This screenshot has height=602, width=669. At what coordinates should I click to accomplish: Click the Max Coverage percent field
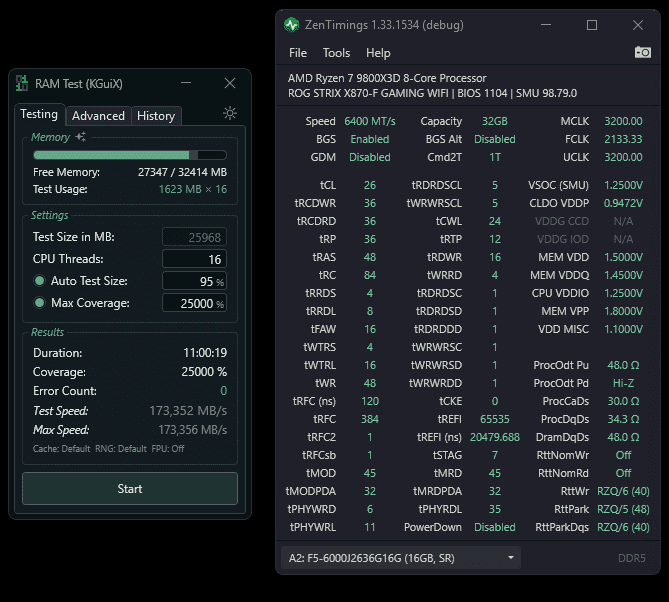[x=194, y=303]
